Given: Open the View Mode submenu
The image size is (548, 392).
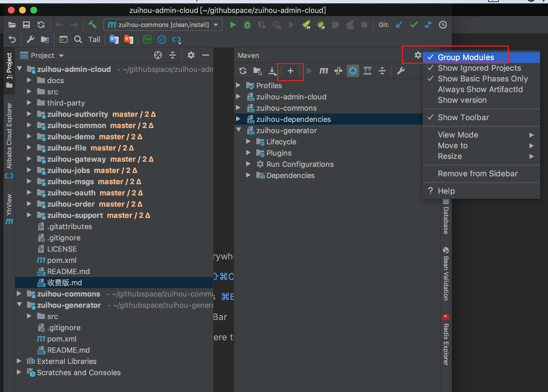Looking at the screenshot, I should tap(481, 135).
